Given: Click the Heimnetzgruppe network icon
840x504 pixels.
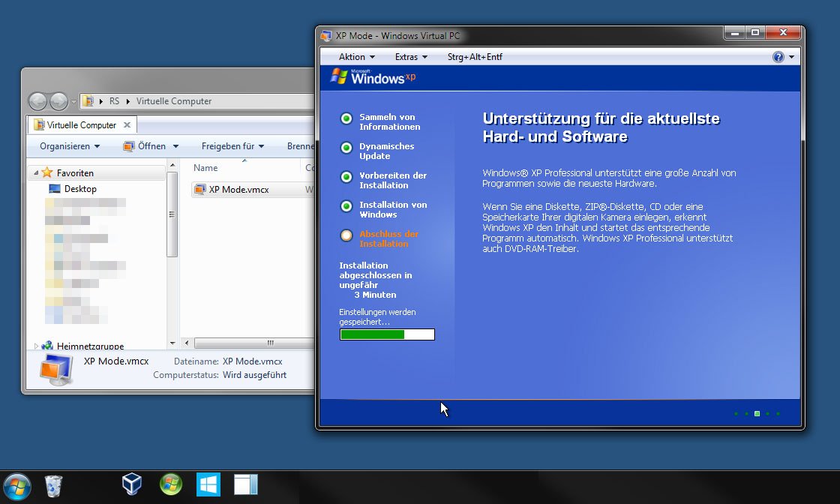Looking at the screenshot, I should click(x=47, y=346).
